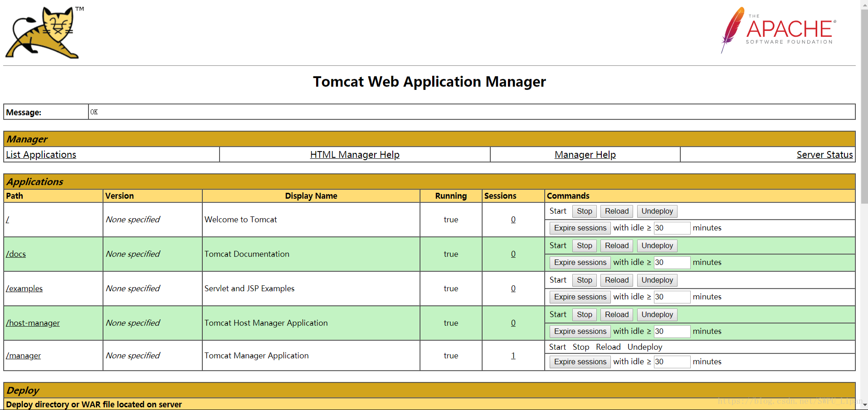This screenshot has height=410, width=868.
Task: Click idle minutes field for /docs row
Action: pyautogui.click(x=672, y=263)
